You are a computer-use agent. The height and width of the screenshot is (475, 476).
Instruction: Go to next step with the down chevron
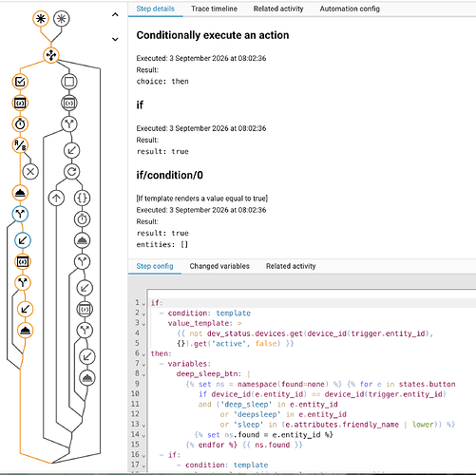coord(115,39)
